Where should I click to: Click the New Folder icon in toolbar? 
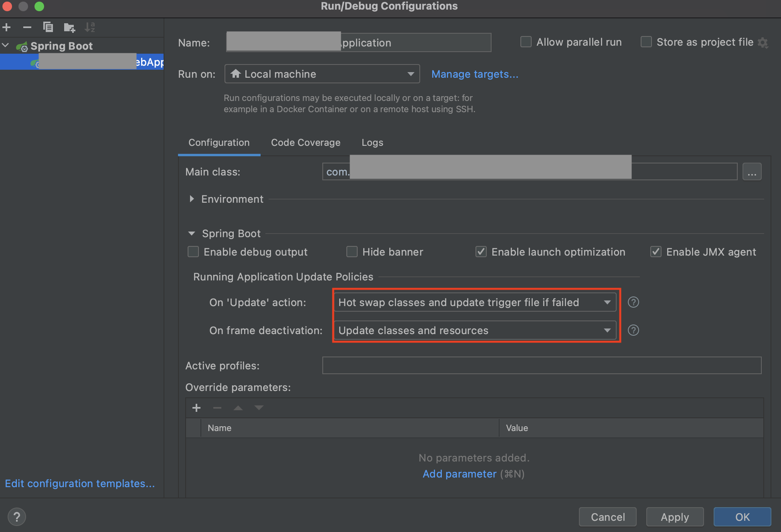[x=69, y=27]
